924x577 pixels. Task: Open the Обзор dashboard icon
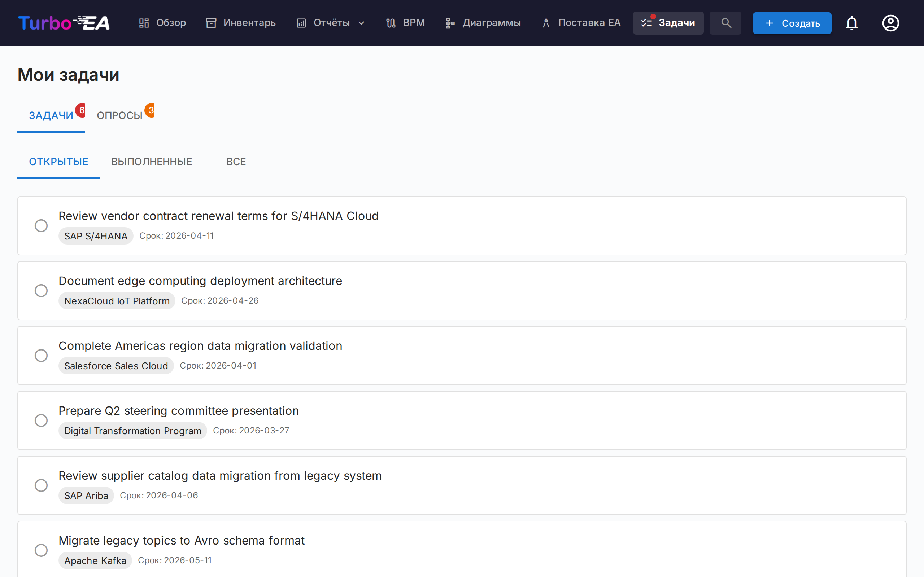pos(144,23)
